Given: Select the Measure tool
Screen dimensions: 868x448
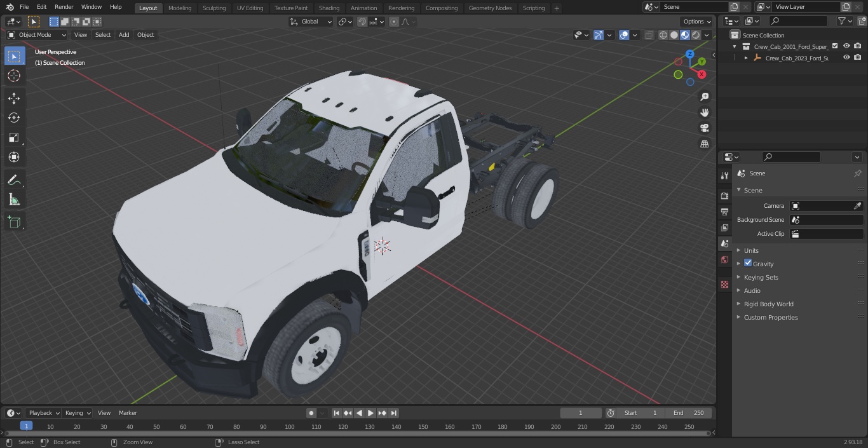Looking at the screenshot, I should tap(14, 200).
